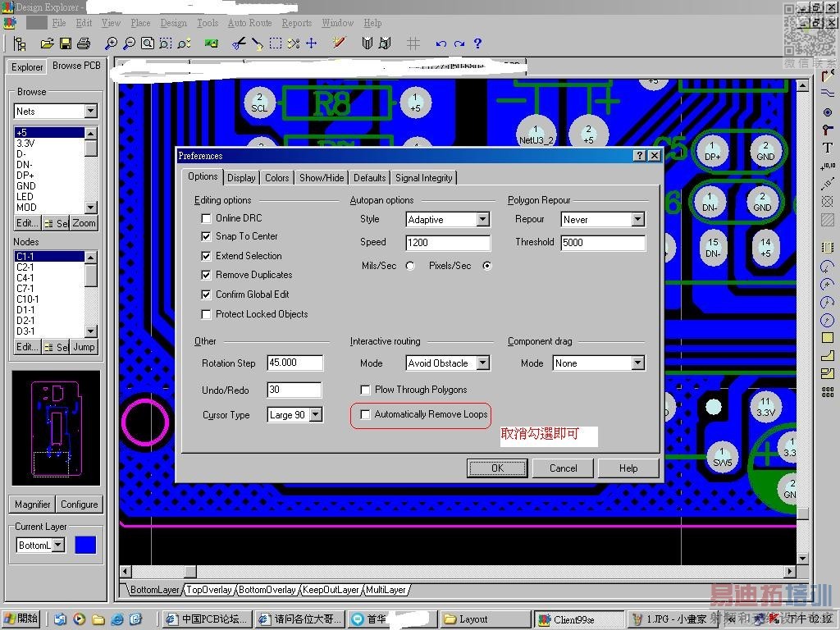Click the Fit Document zoom icon

coord(148,43)
